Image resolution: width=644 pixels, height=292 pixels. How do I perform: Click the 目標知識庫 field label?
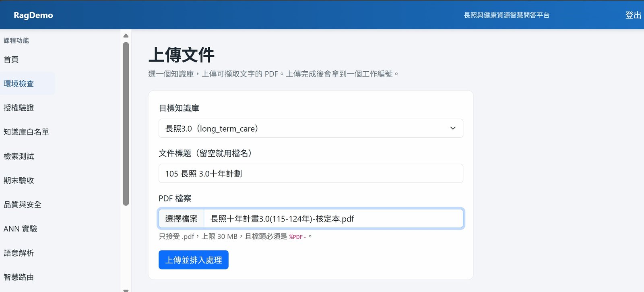[x=179, y=108]
